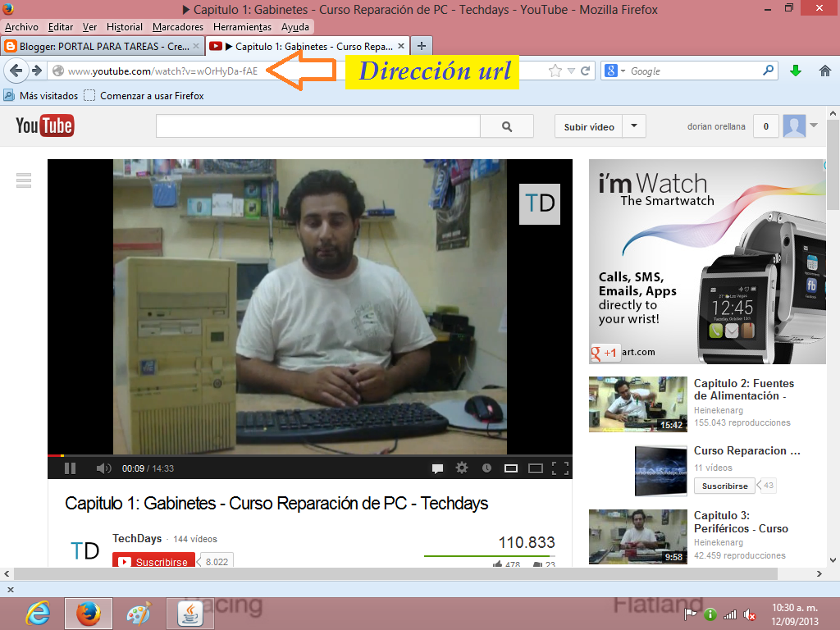Go forward with the forward arrow
The image size is (840, 630).
[x=37, y=71]
